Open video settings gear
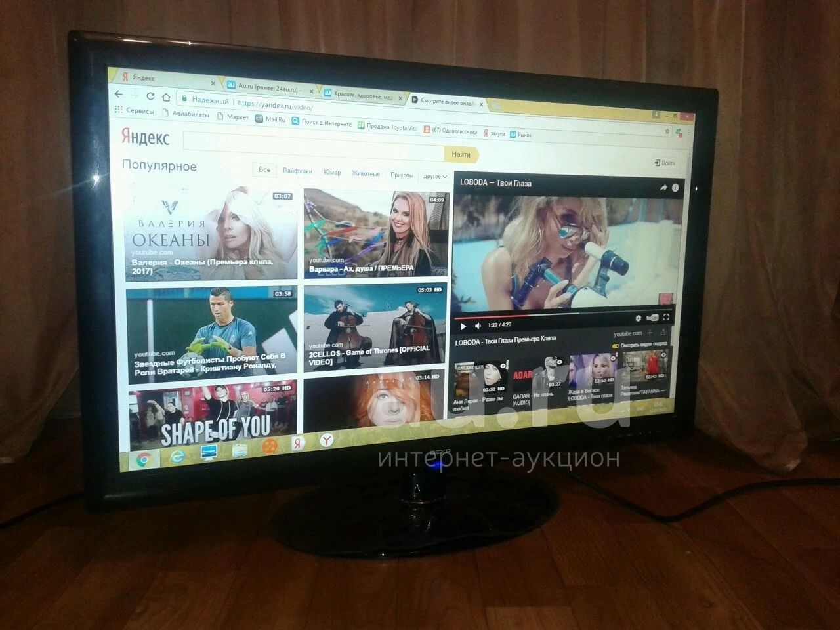Screen dimensions: 840x630 pos(638,318)
